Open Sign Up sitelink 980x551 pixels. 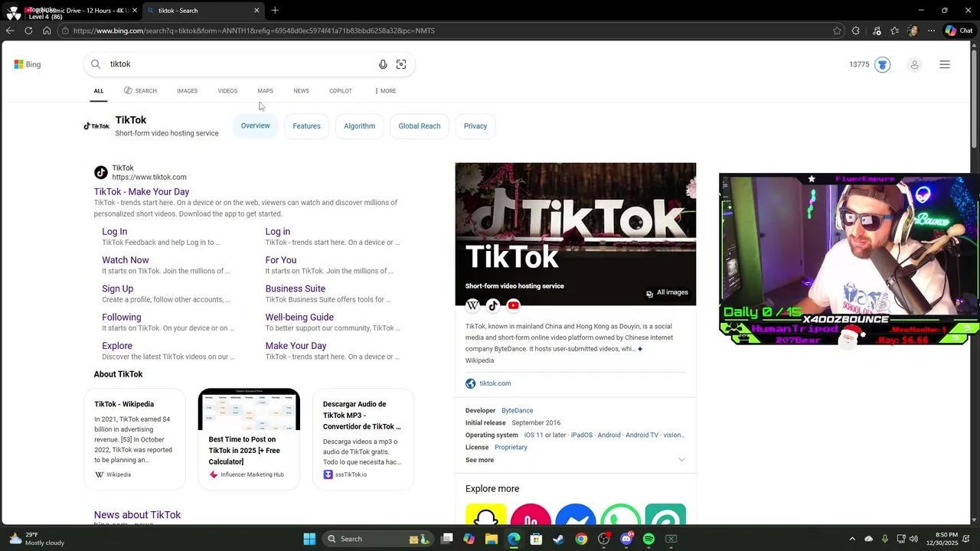[117, 289]
